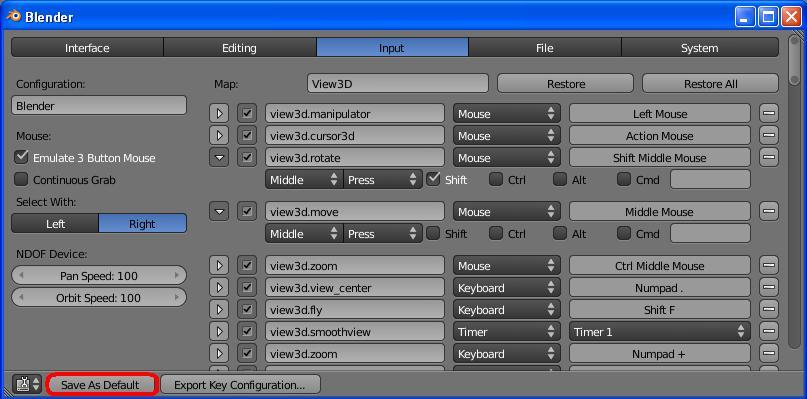Click the Shift F key binding button
Image resolution: width=807 pixels, height=399 pixels.
tap(659, 309)
